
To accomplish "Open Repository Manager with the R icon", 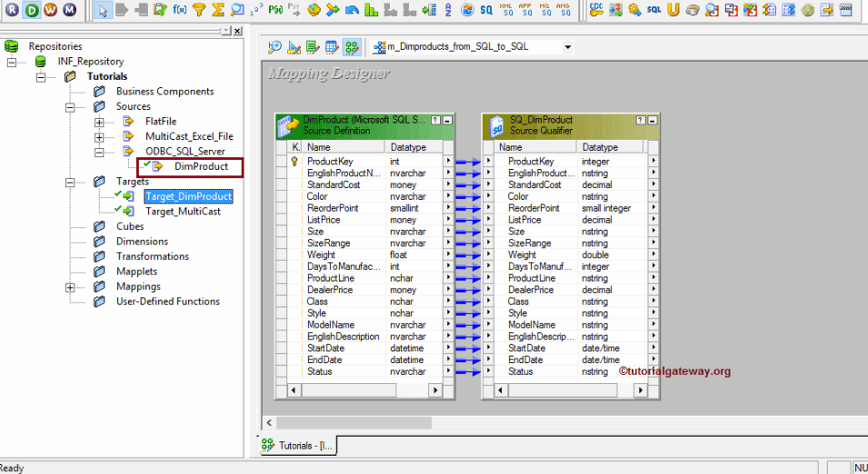I will pyautogui.click(x=11, y=10).
